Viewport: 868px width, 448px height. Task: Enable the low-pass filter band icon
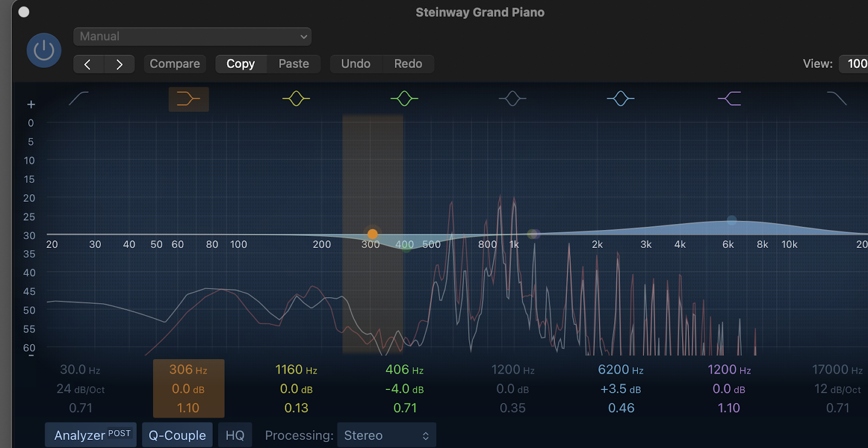click(837, 98)
